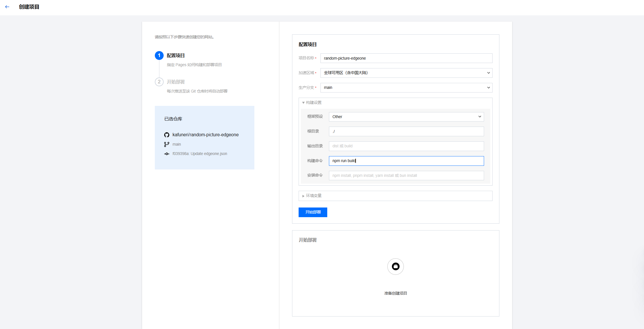
Task: Click the commit icon beside f039398a
Action: [167, 154]
